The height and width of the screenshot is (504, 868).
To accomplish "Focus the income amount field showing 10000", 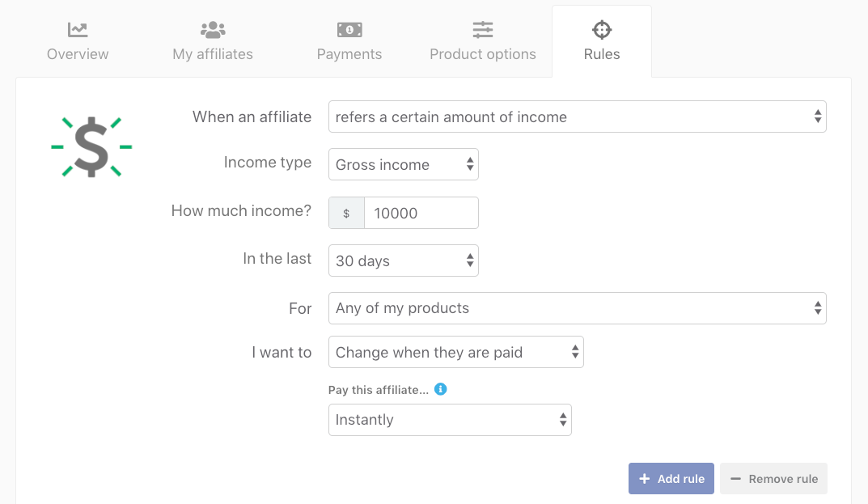I will pyautogui.click(x=421, y=213).
